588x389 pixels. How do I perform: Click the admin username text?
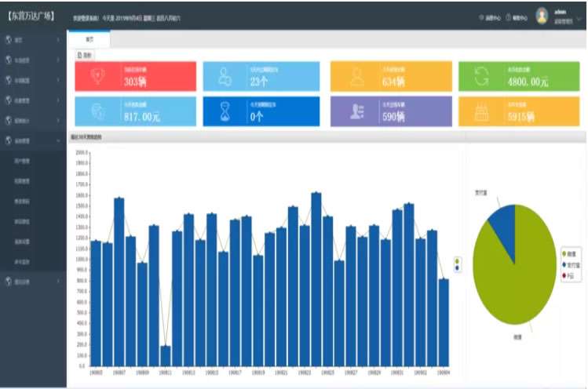[x=561, y=12]
